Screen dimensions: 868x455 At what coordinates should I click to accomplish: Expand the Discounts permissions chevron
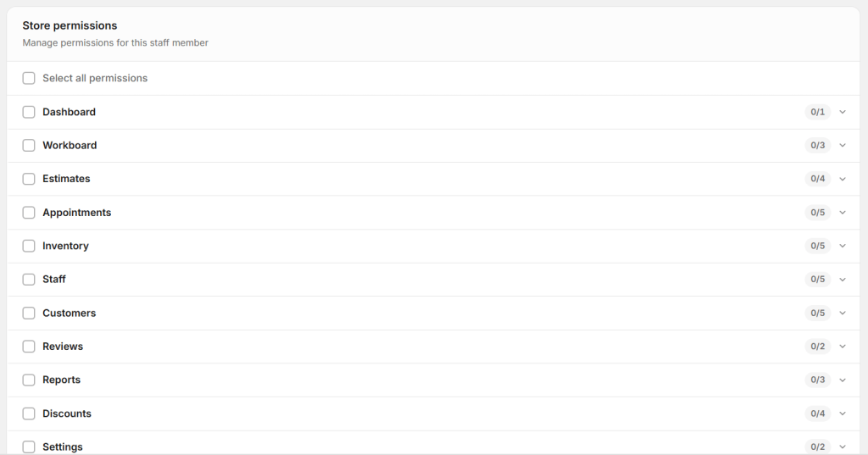[x=843, y=413]
